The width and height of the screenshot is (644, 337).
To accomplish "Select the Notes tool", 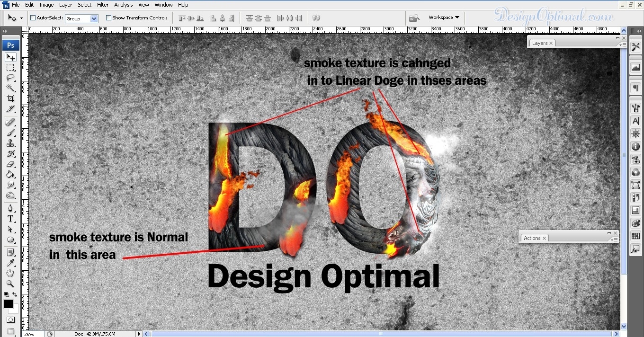I will (x=10, y=253).
